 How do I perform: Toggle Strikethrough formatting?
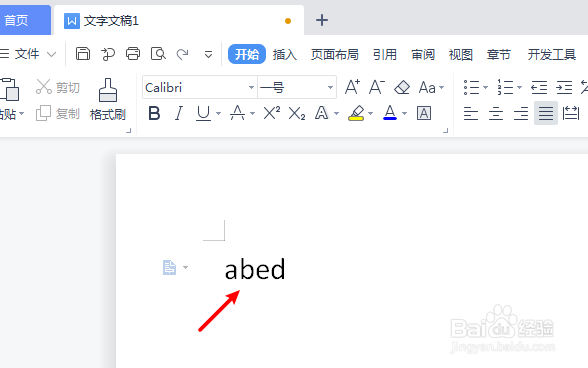point(237,113)
